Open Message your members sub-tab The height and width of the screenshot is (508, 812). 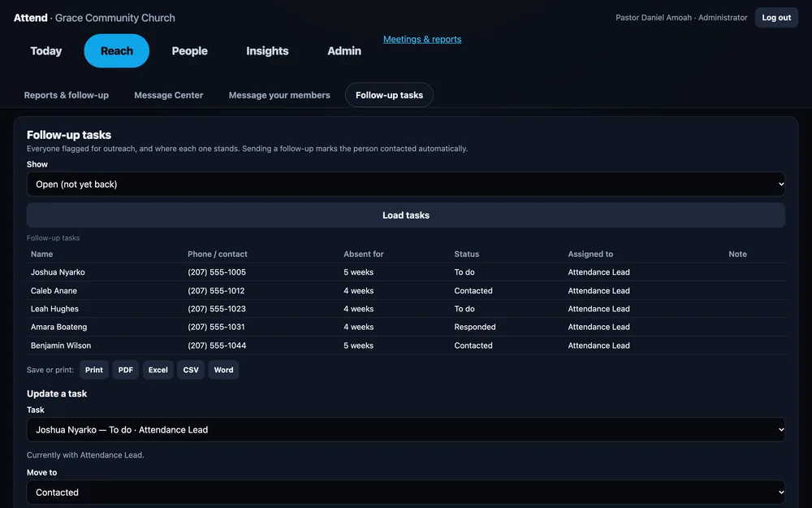[279, 95]
